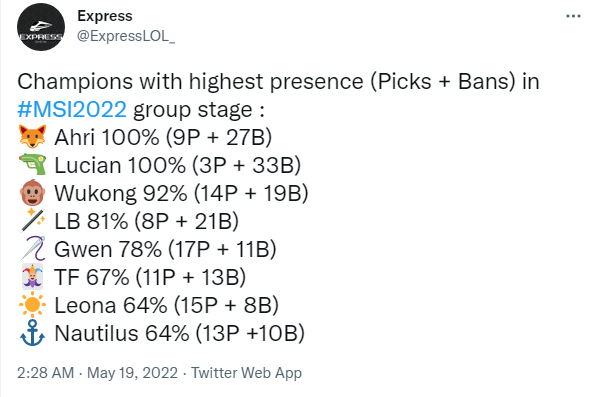The image size is (594, 397).
Task: Click the tweet's opening sentence text
Action: [x=278, y=95]
